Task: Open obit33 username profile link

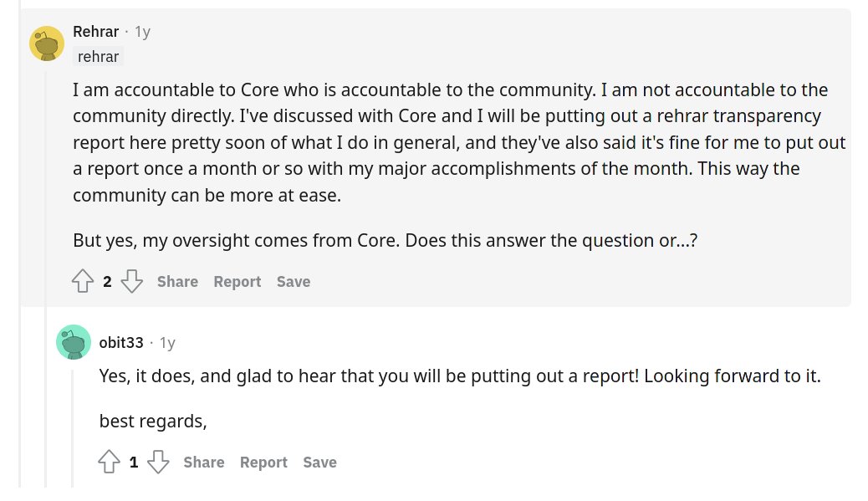Action: pyautogui.click(x=121, y=343)
